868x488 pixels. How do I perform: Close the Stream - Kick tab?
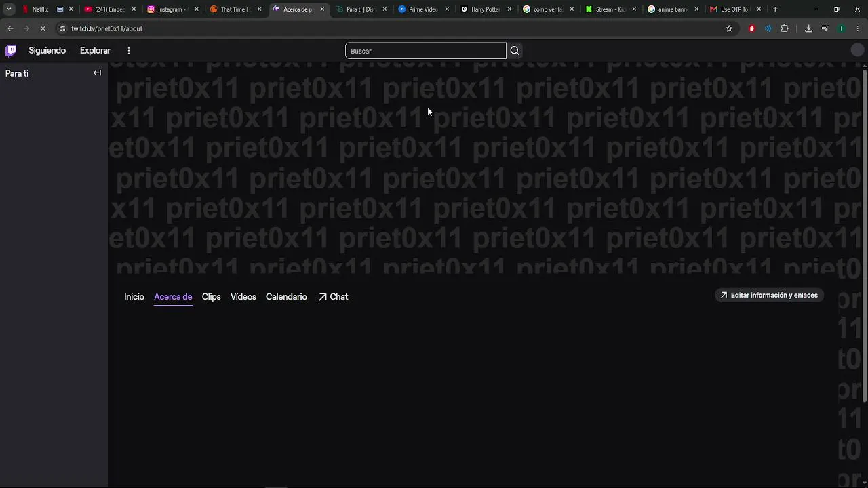tap(634, 9)
